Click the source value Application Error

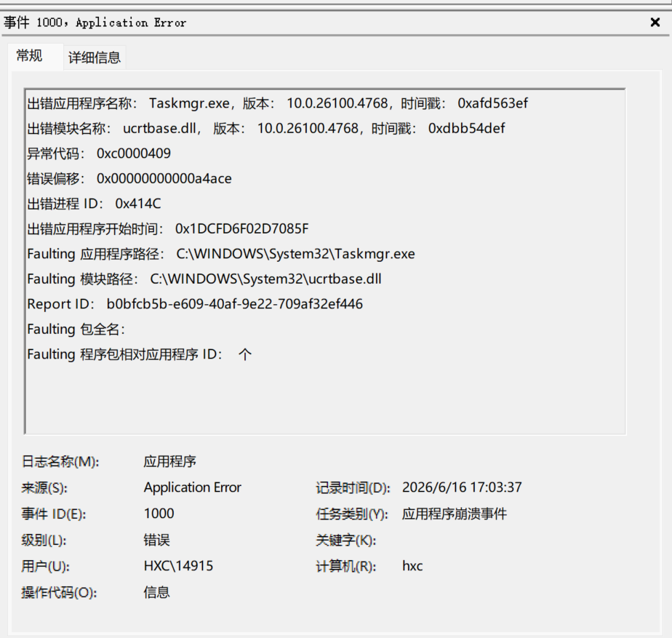point(193,487)
